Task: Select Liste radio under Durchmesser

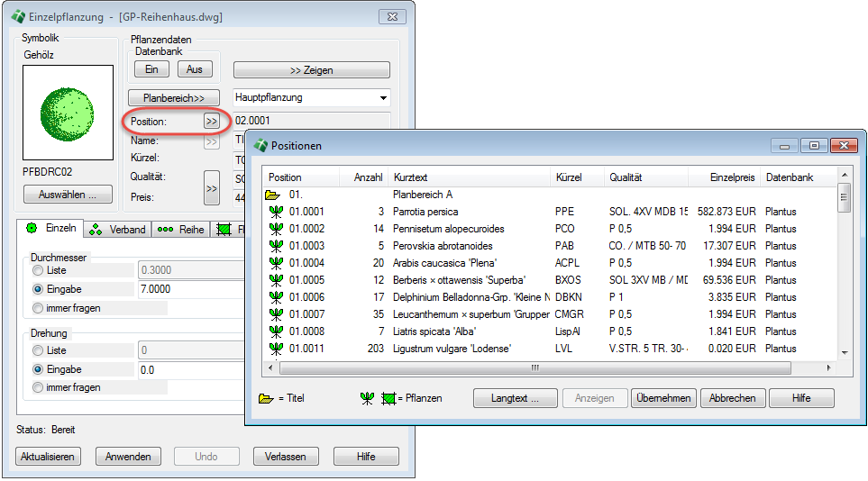Action: 37,270
